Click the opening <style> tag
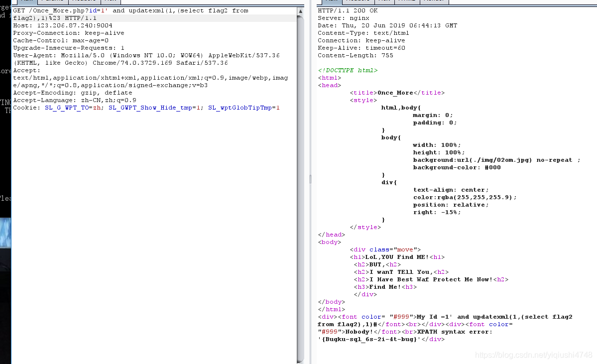This screenshot has height=364, width=597. coord(363,100)
